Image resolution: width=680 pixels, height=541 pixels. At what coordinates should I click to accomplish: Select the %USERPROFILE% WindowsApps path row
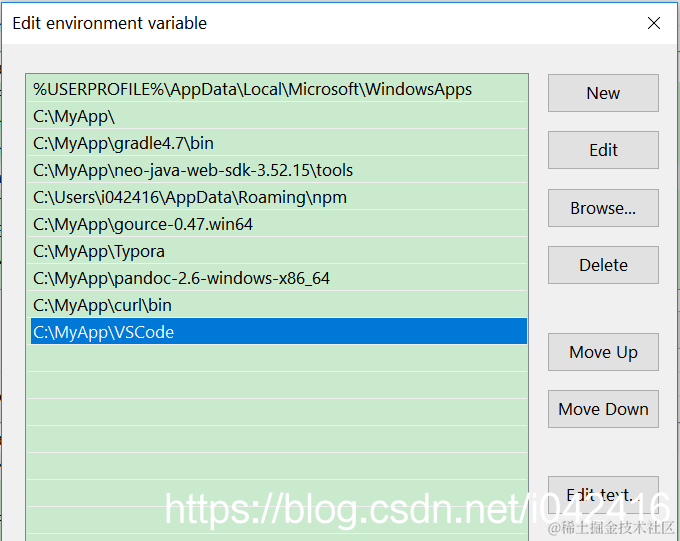pos(279,89)
